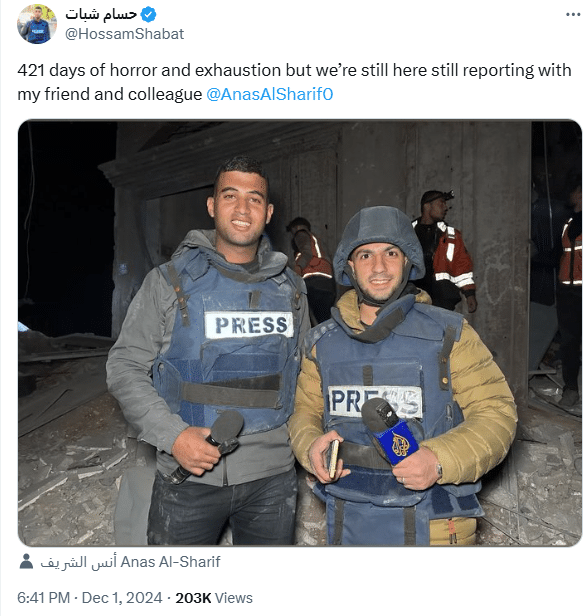Click the Al Jazeera logo on microphone
This screenshot has height=616, width=587.
(400, 444)
